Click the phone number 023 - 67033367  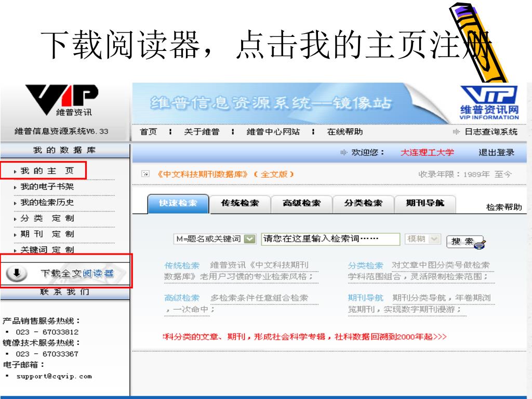coord(47,354)
